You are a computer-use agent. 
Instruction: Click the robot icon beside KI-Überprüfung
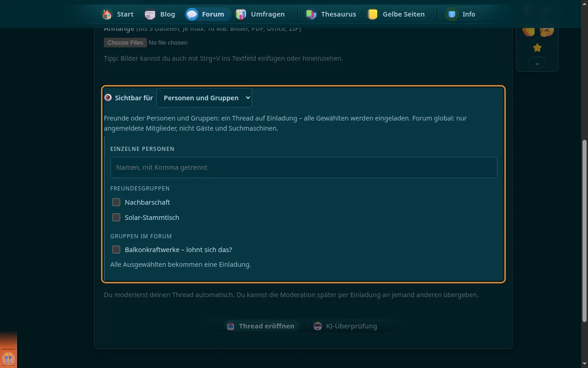coord(317,326)
